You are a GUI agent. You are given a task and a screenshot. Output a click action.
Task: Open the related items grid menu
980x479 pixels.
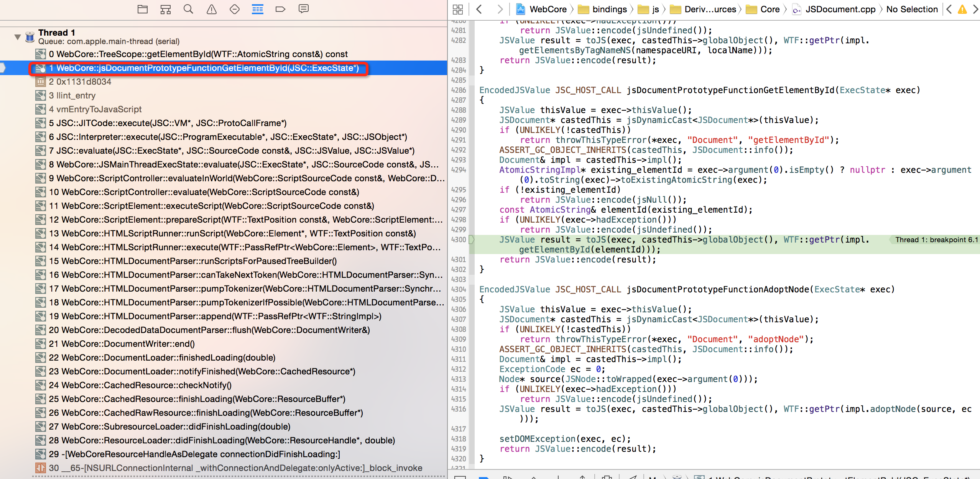point(458,9)
